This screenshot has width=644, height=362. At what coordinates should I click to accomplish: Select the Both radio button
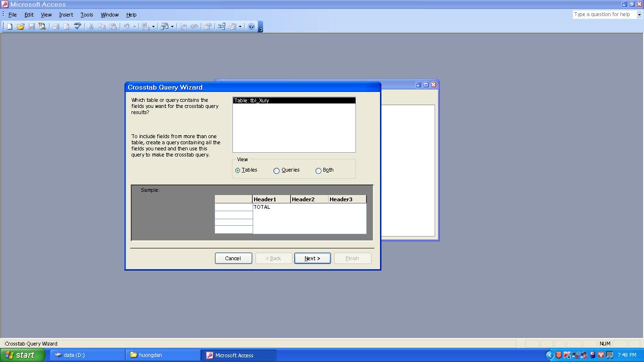click(318, 170)
